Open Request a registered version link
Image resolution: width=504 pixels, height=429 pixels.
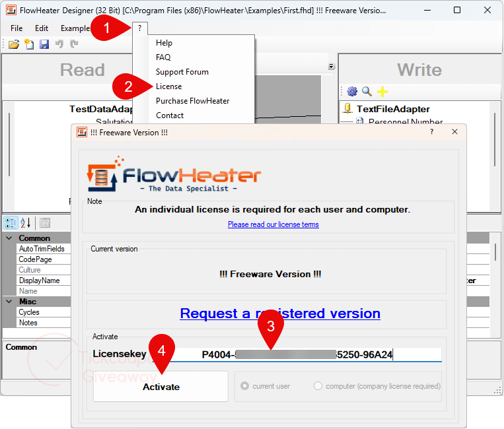pos(280,313)
